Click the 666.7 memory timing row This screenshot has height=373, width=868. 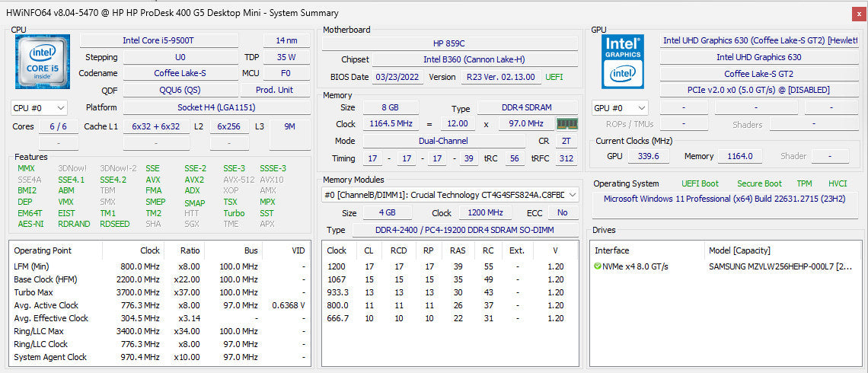449,318
